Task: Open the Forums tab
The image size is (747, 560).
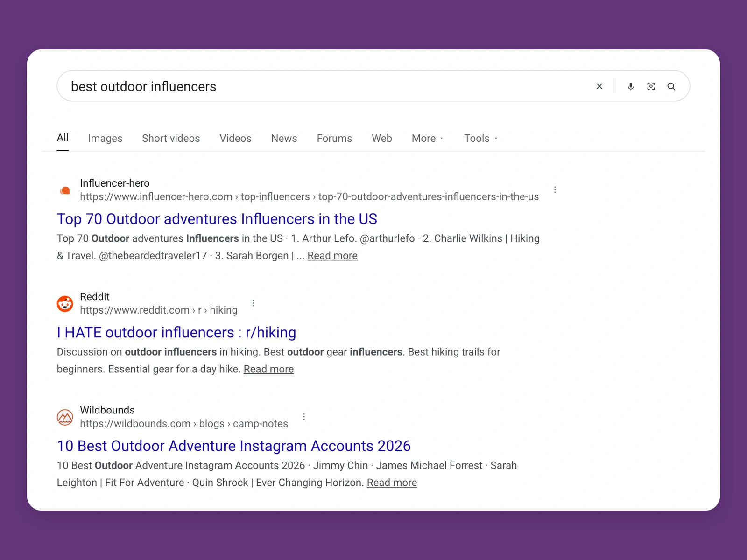Action: [x=334, y=139]
